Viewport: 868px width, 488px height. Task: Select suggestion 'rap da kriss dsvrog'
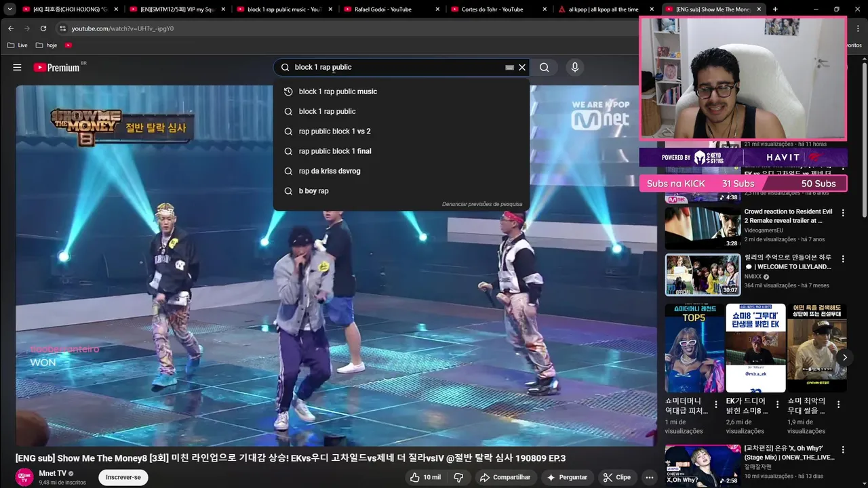click(x=401, y=171)
